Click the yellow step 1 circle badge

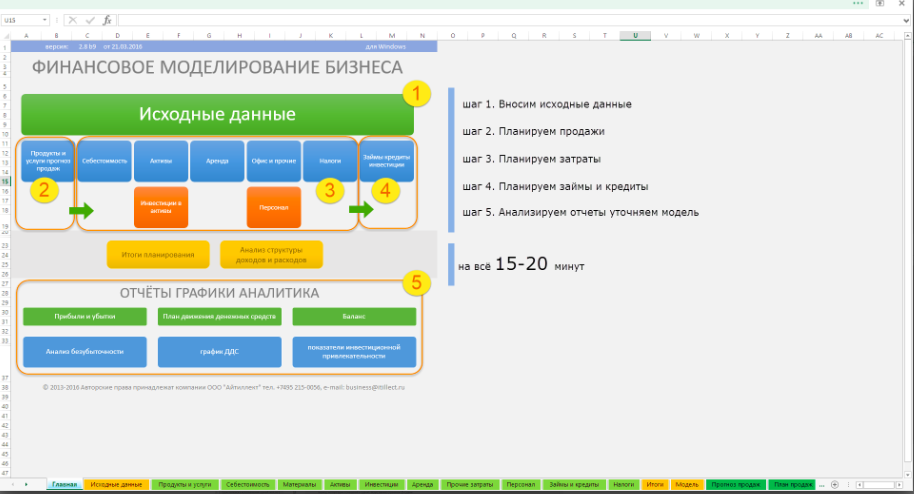(416, 96)
